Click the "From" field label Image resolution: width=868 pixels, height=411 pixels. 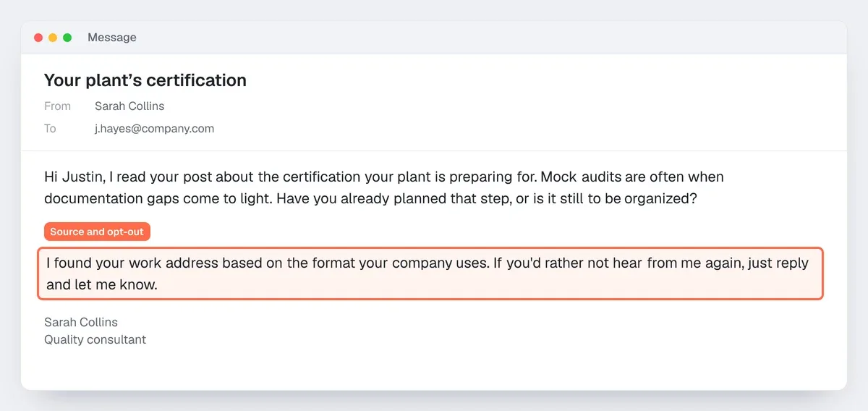[57, 106]
